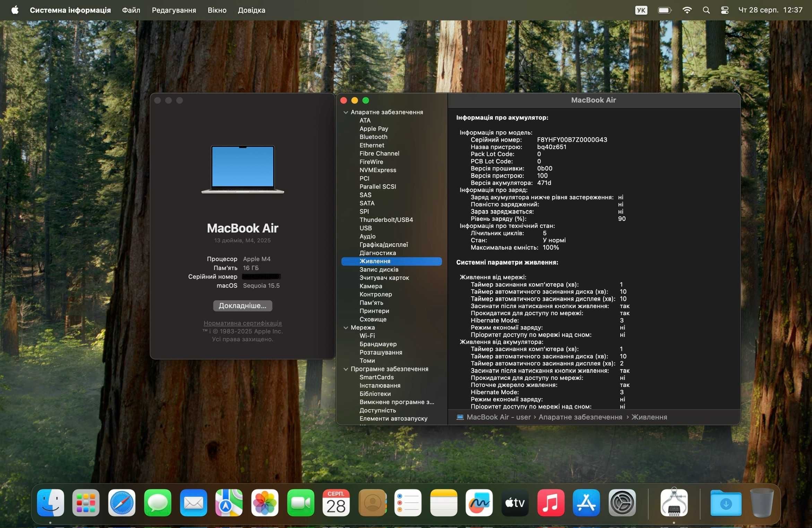The image size is (812, 528).
Task: Select NVMExpress in the sidebar
Action: click(x=378, y=170)
